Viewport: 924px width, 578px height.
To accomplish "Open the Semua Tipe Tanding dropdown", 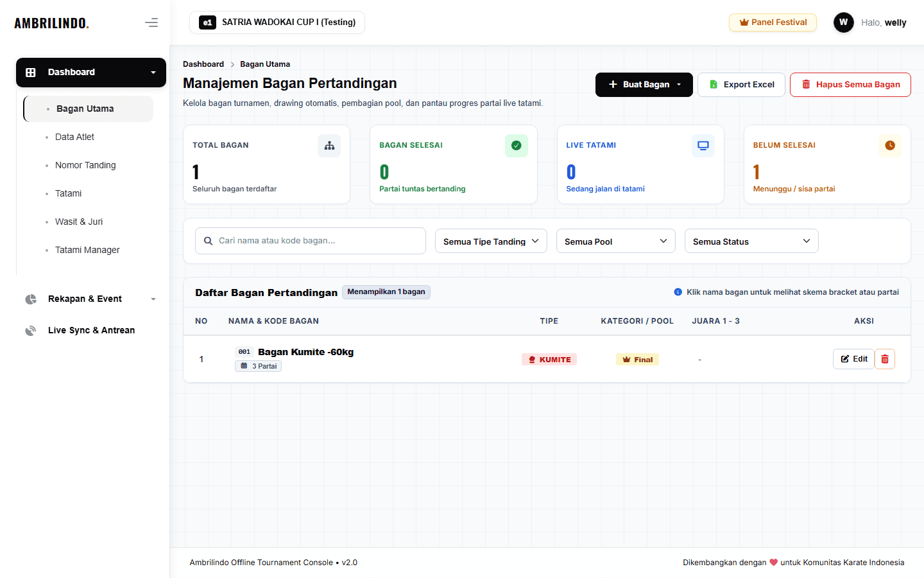I will (491, 241).
